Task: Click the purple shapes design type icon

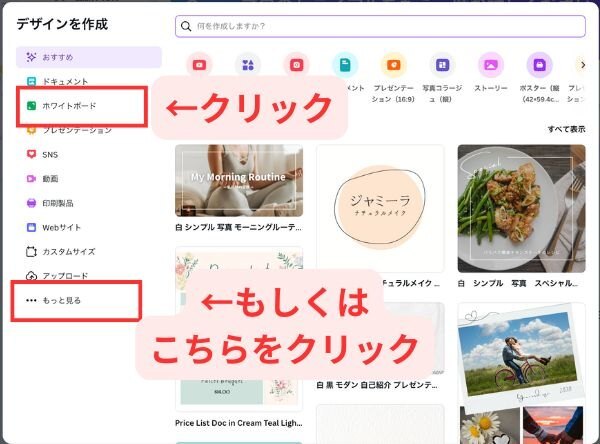Action: coord(248,65)
